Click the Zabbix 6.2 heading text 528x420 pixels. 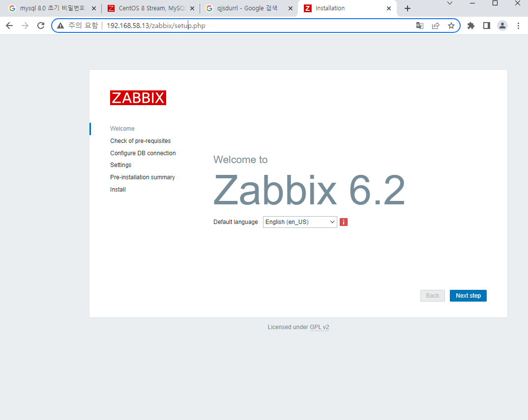309,190
